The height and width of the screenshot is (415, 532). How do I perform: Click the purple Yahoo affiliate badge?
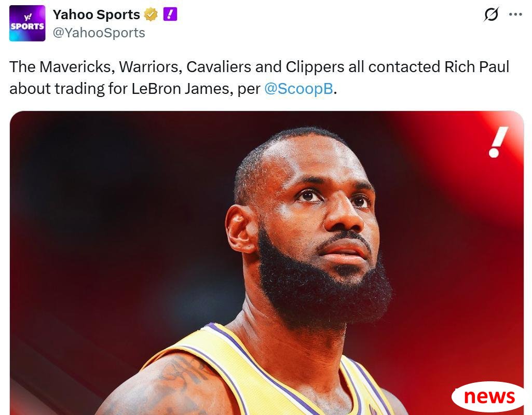coord(170,15)
